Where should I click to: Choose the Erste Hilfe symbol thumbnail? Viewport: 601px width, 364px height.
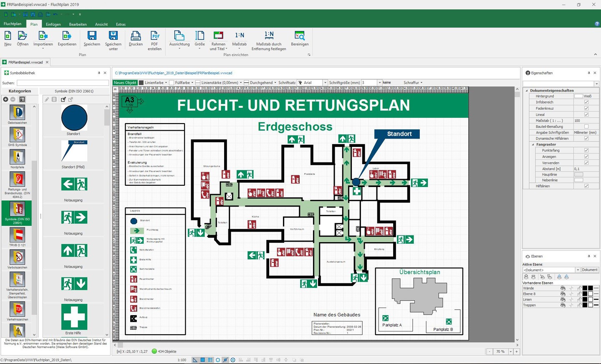coord(74,317)
